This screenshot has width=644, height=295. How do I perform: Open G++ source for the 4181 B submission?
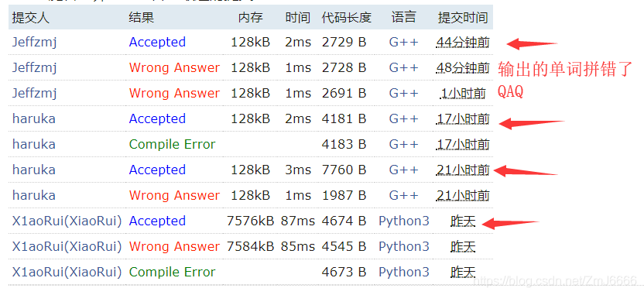(404, 118)
